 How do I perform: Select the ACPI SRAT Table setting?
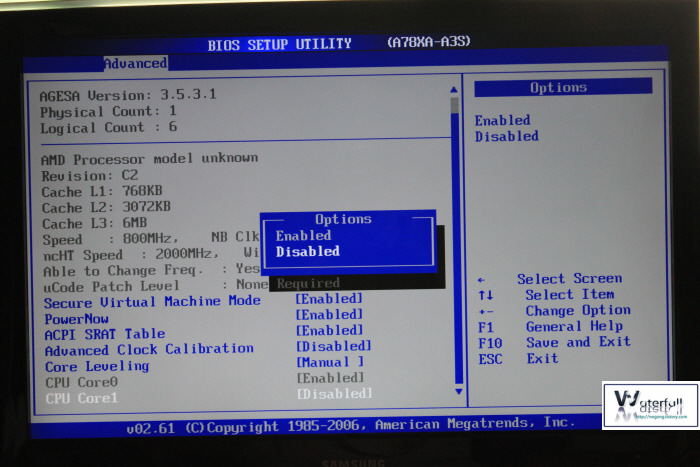tap(105, 334)
